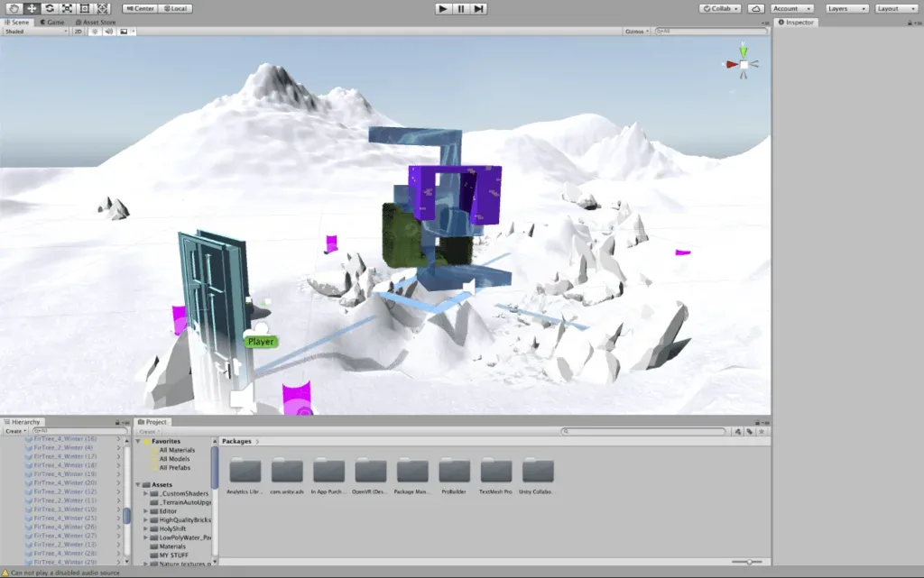The image size is (924, 578).
Task: Open the TextMesh Pro package folder
Action: coord(495,475)
